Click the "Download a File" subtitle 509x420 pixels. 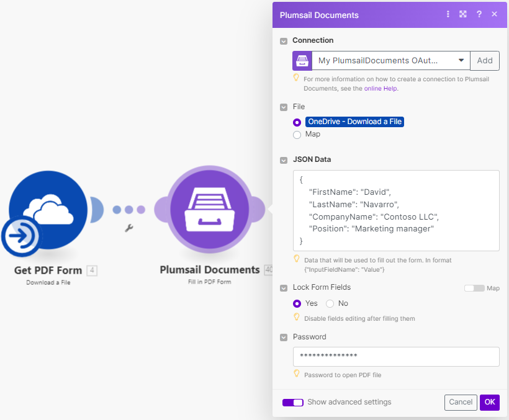48,282
